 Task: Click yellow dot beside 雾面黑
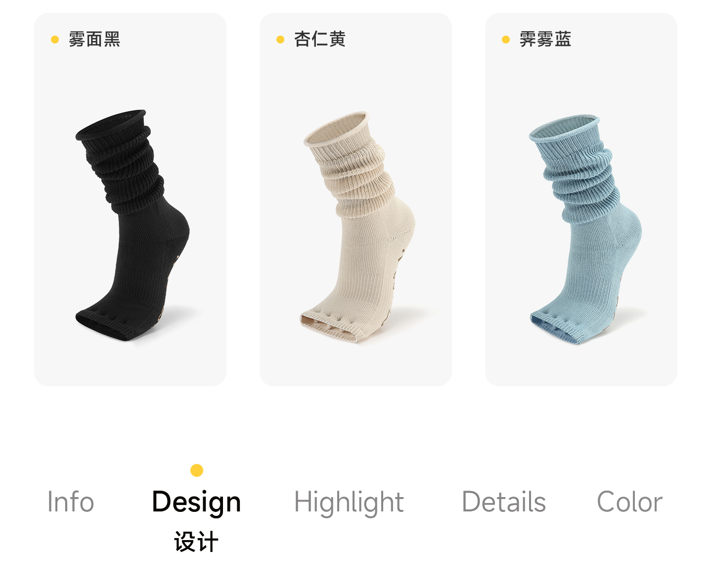click(55, 40)
